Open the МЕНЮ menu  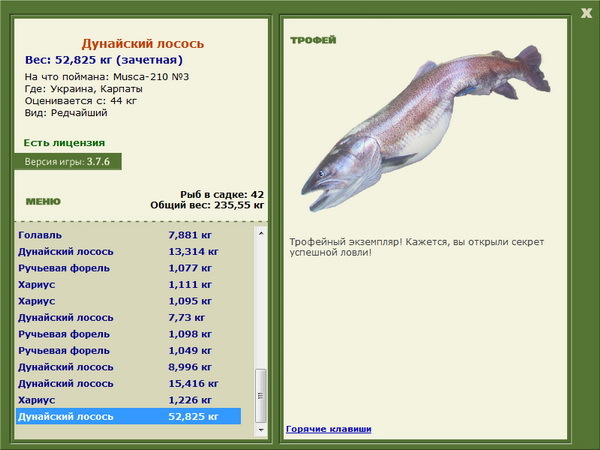tap(43, 202)
